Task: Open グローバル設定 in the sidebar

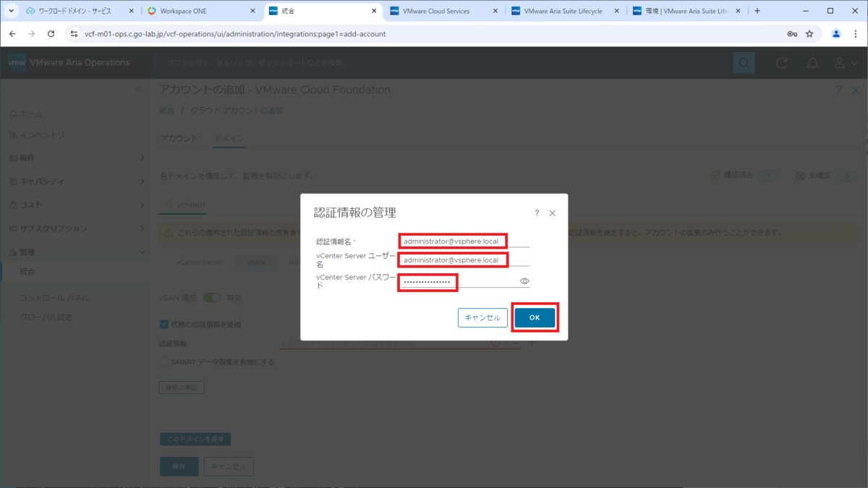Action: pyautogui.click(x=46, y=317)
